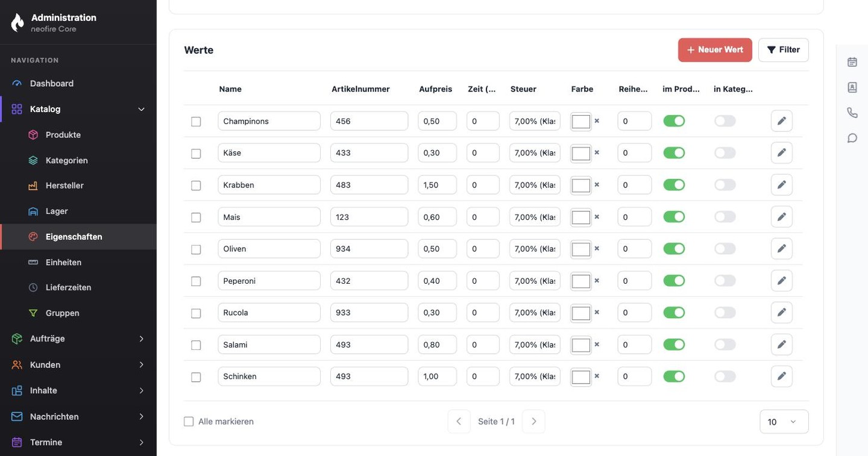The width and height of the screenshot is (868, 456).
Task: Check the Krabben row checkbox
Action: click(x=196, y=186)
